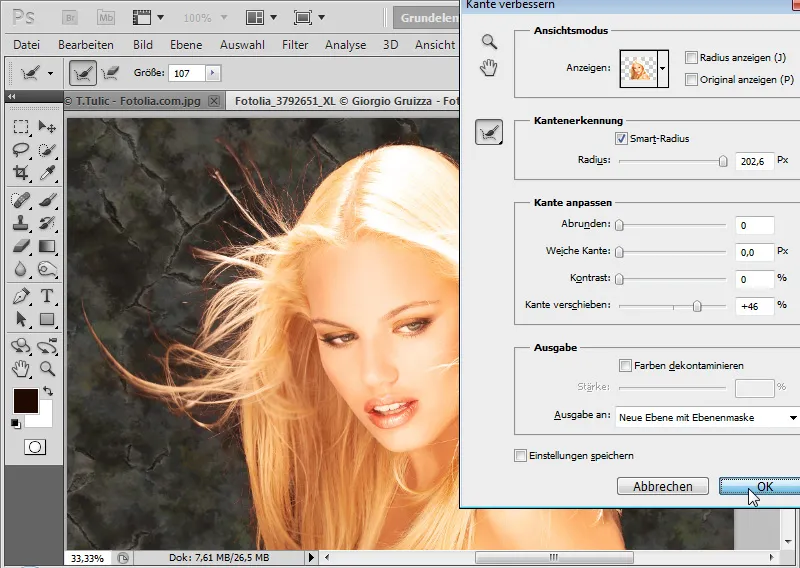Open the tool preset picker dropdown
Screen dimensions: 800x568
50,73
